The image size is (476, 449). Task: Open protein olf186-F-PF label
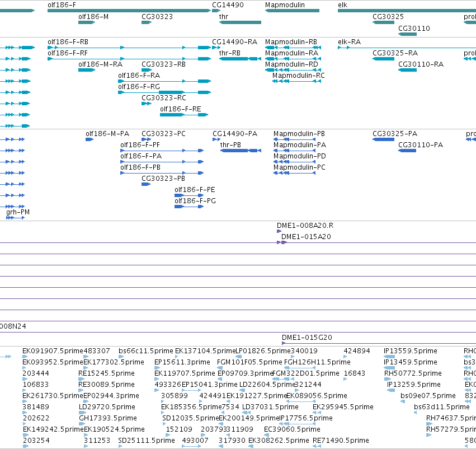pyautogui.click(x=140, y=145)
